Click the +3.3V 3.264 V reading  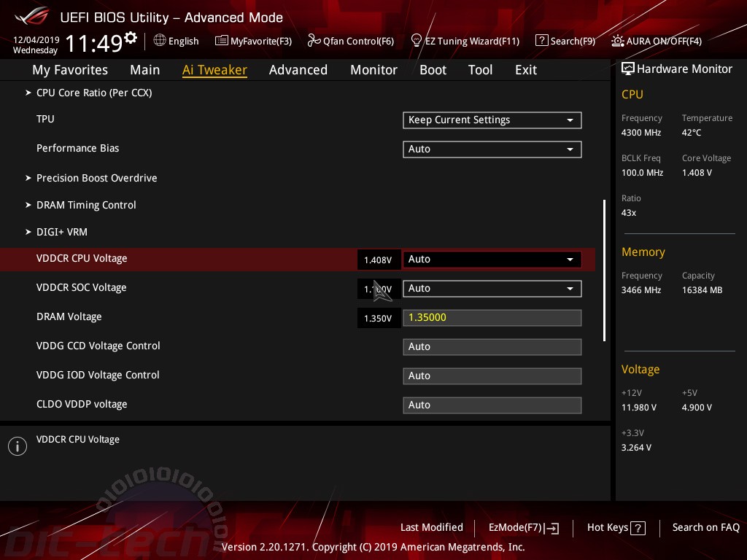pyautogui.click(x=636, y=448)
